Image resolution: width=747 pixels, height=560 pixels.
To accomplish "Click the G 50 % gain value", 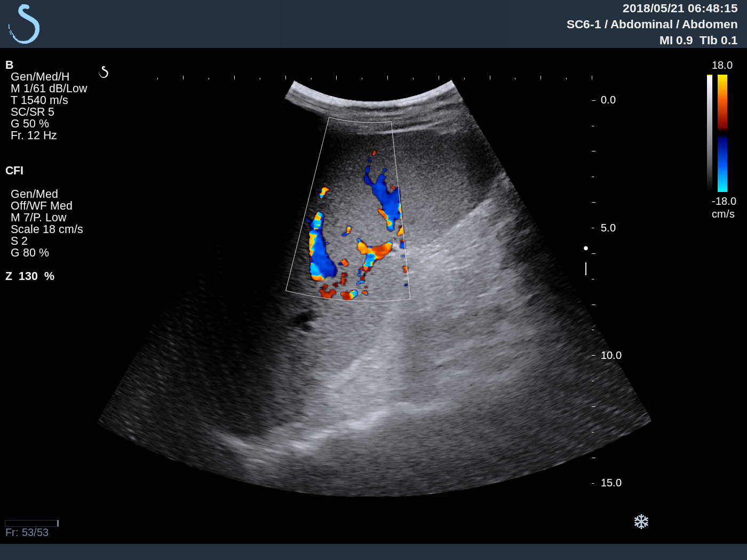I will [x=30, y=123].
